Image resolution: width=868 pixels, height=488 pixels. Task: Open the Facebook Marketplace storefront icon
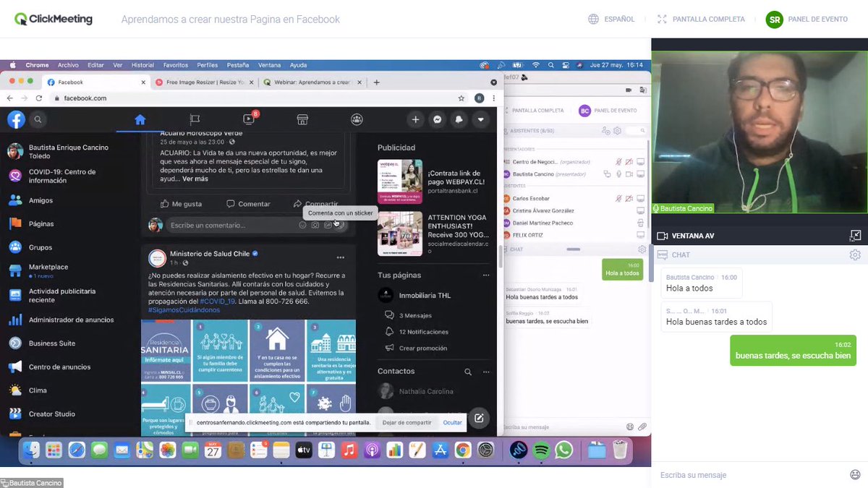tap(302, 119)
